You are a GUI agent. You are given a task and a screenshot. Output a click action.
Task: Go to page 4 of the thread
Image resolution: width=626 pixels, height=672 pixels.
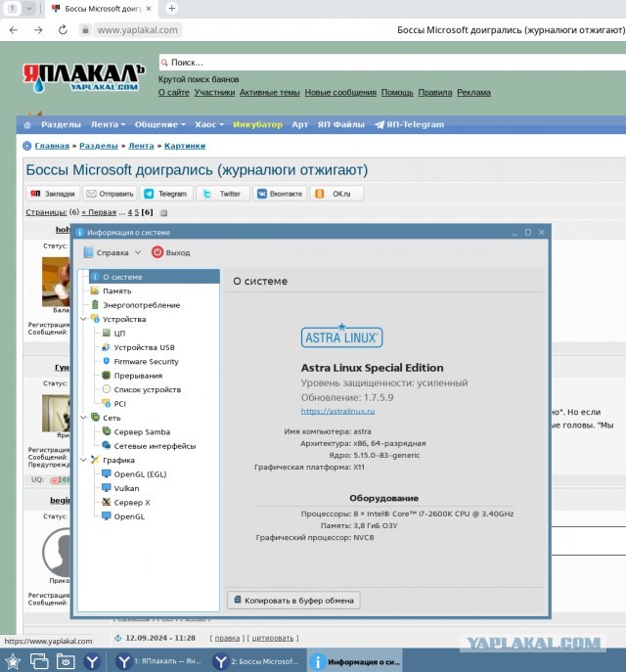[130, 212]
